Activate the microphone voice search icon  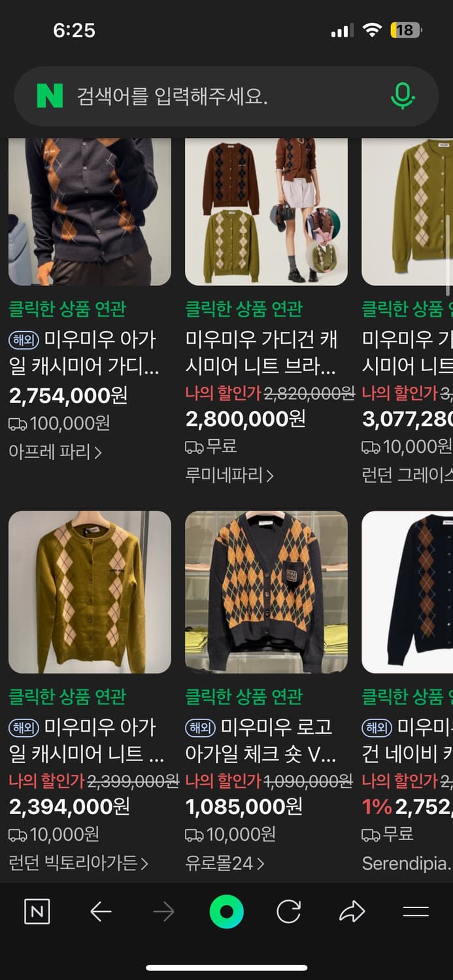(x=403, y=97)
